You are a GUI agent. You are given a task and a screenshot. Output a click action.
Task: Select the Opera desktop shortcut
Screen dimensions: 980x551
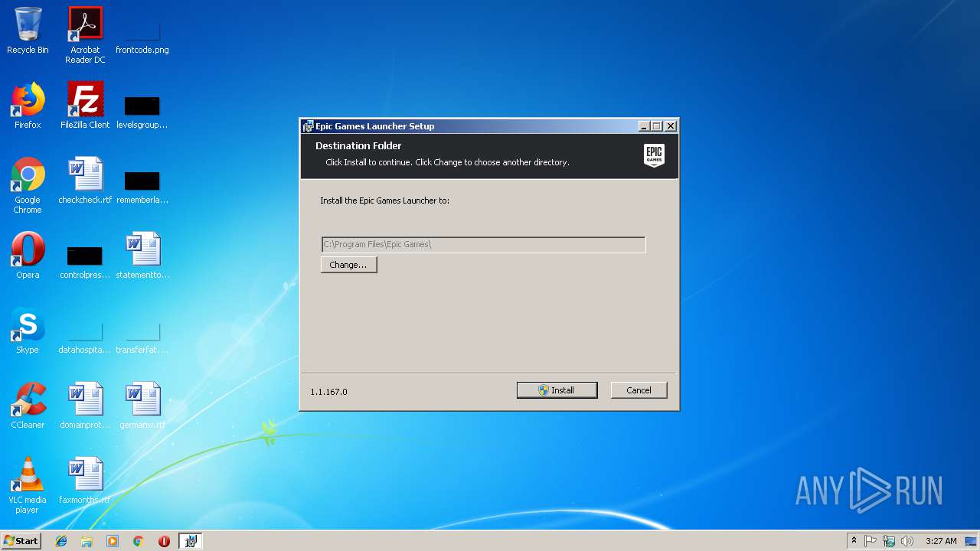tap(28, 256)
